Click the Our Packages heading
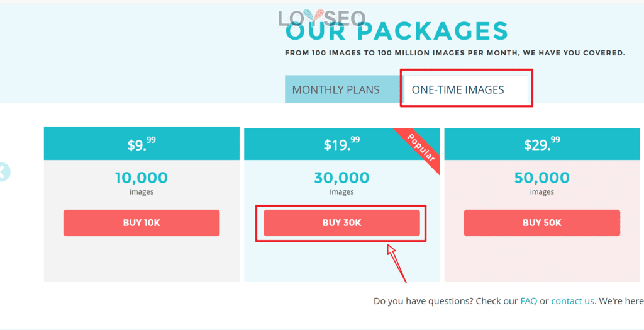 396,31
